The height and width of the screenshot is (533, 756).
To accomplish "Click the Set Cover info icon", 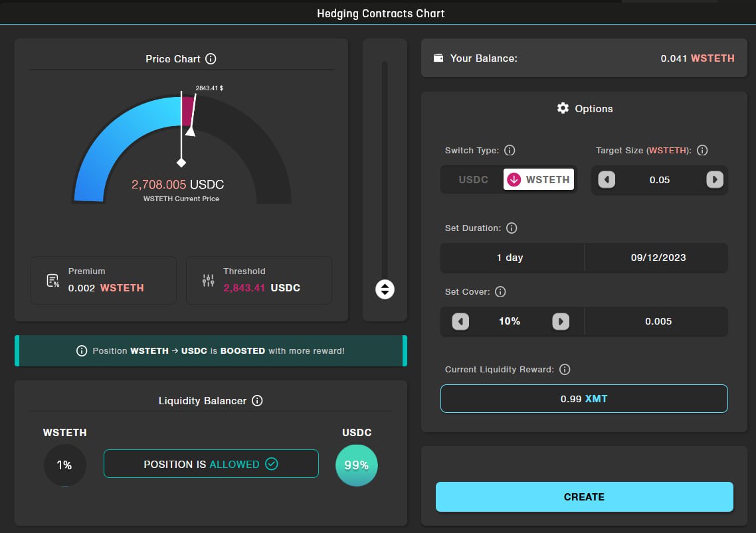I will (501, 292).
